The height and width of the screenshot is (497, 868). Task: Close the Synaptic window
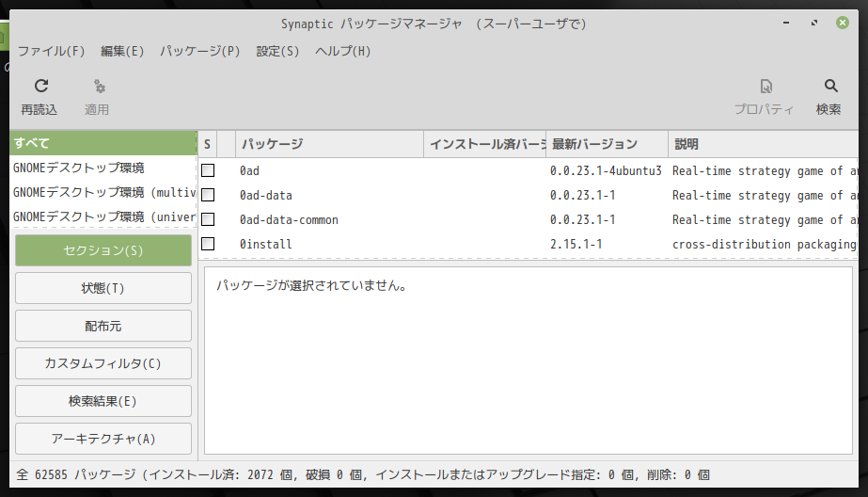point(843,23)
